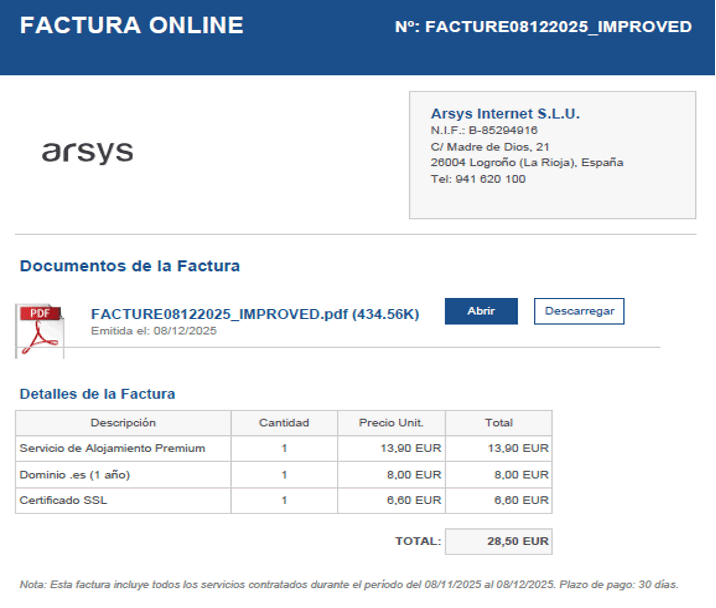
Task: Select unit price 8,00 EUR for Dominio .es
Action: (x=391, y=475)
